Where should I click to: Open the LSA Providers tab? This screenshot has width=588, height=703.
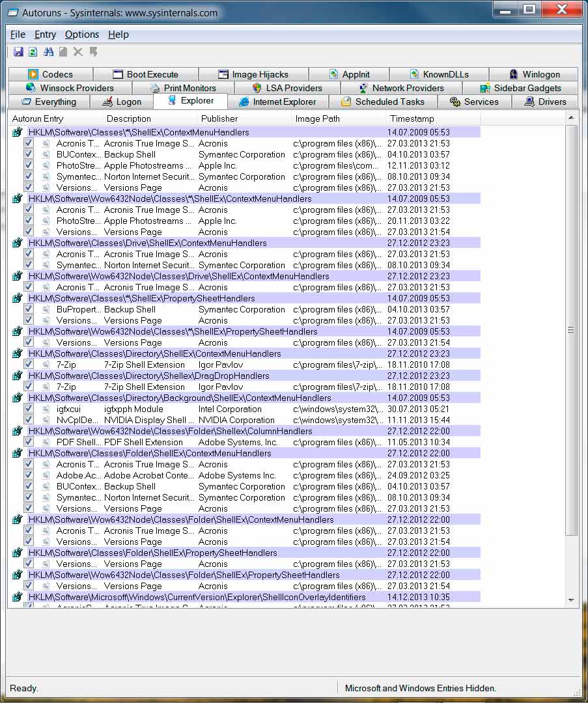pyautogui.click(x=287, y=88)
